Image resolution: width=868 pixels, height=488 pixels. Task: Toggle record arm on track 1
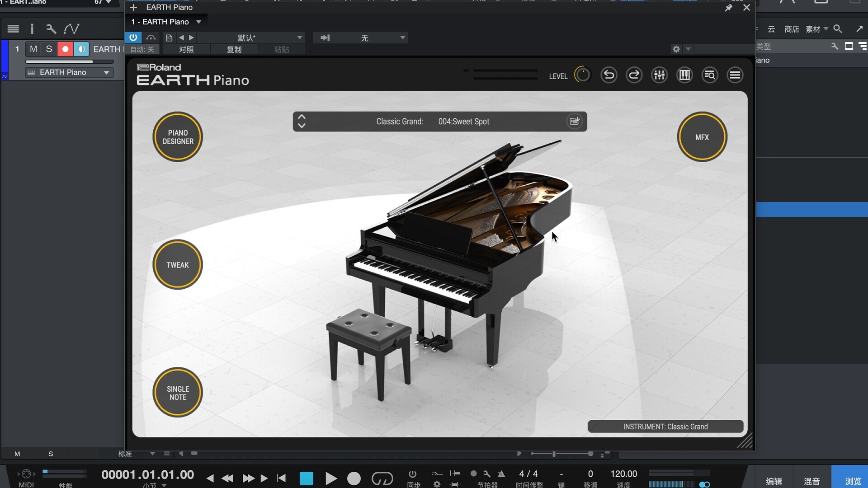coord(65,49)
